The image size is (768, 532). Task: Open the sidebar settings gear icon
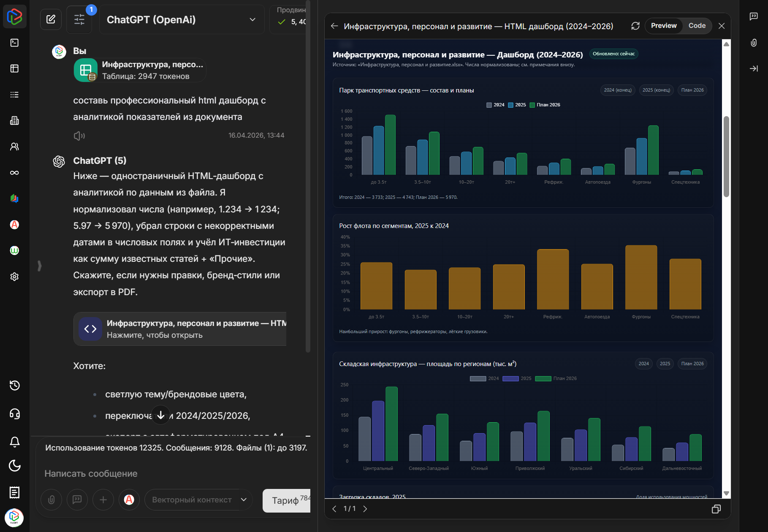(14, 277)
